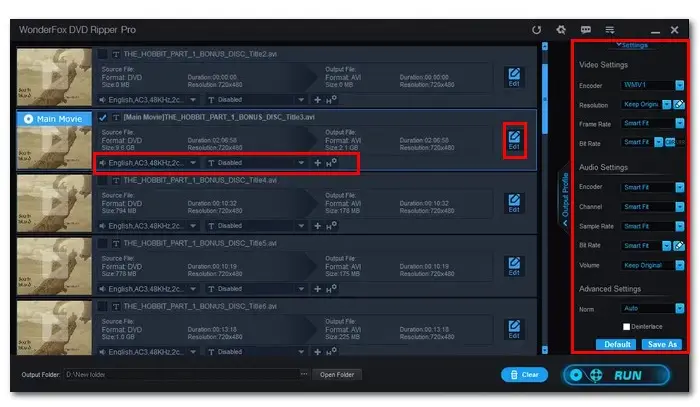Check the Title4 checkbox
The height and width of the screenshot is (407, 700).
102,180
